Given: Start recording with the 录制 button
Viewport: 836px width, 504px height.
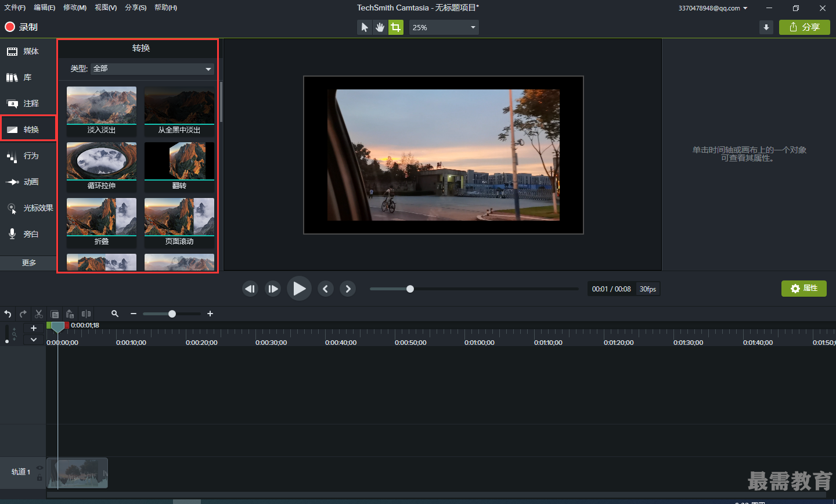Looking at the screenshot, I should point(21,27).
